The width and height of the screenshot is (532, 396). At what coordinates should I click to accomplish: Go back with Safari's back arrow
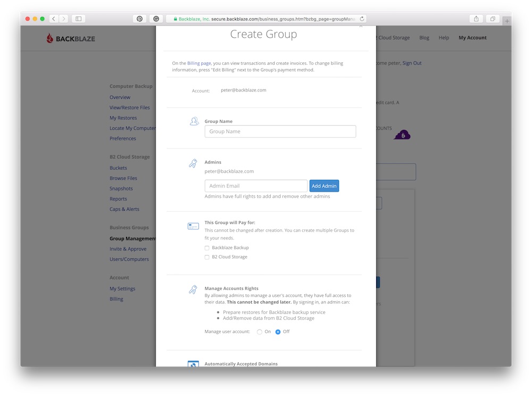click(x=54, y=19)
